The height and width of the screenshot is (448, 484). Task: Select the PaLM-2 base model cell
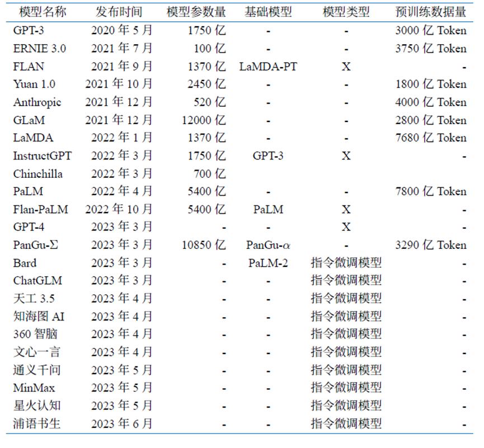click(x=268, y=263)
